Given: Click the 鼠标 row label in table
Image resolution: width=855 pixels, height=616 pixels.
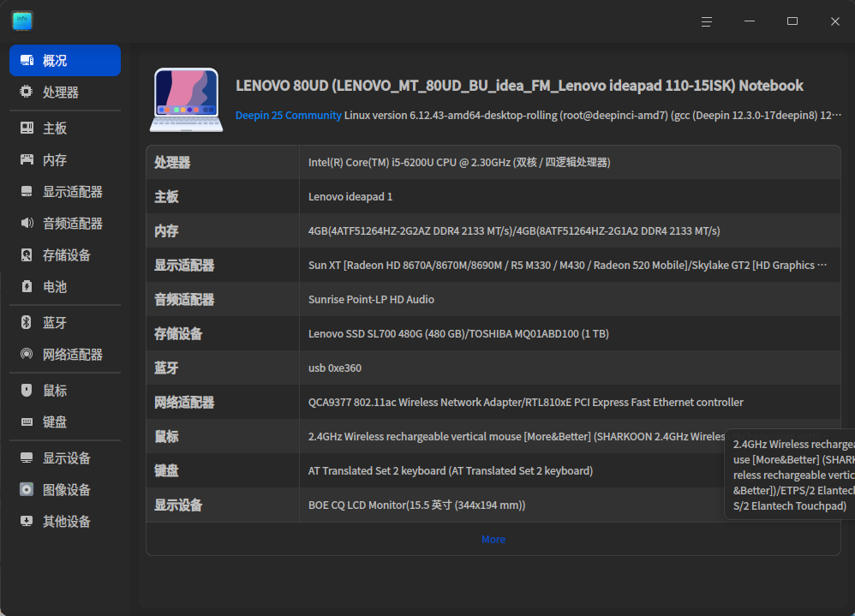Looking at the screenshot, I should [x=166, y=437].
